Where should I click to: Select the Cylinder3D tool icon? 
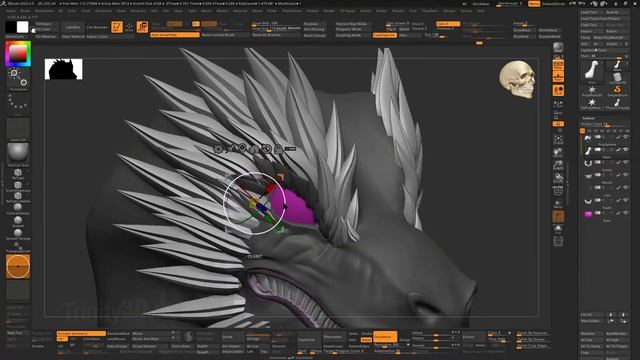[x=617, y=78]
